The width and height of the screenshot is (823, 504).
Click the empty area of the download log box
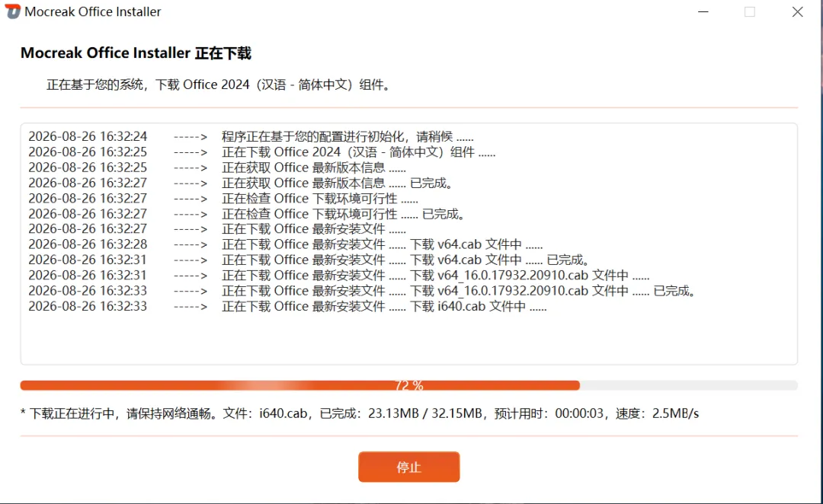pyautogui.click(x=409, y=338)
